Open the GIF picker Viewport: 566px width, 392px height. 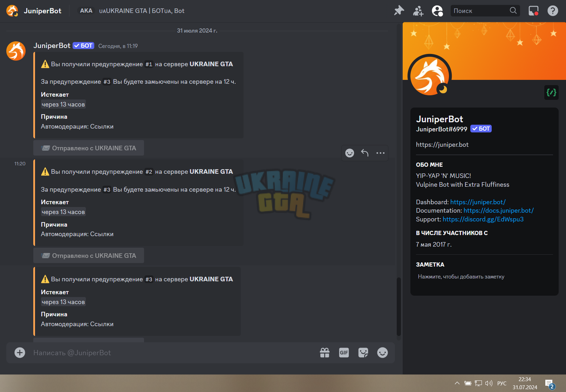(x=344, y=352)
